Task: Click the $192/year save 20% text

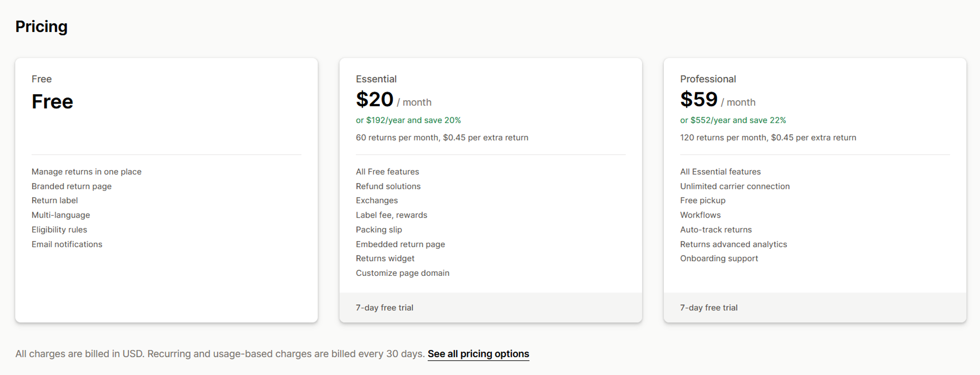Action: pos(408,120)
